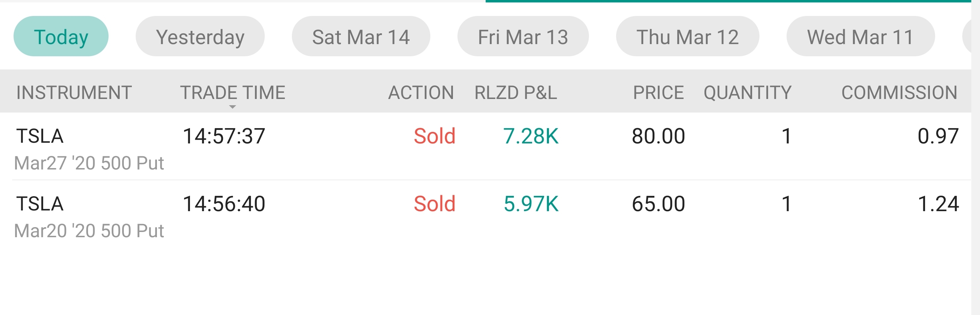Select the 14:57:37 trade time entry
980x315 pixels.
click(224, 136)
